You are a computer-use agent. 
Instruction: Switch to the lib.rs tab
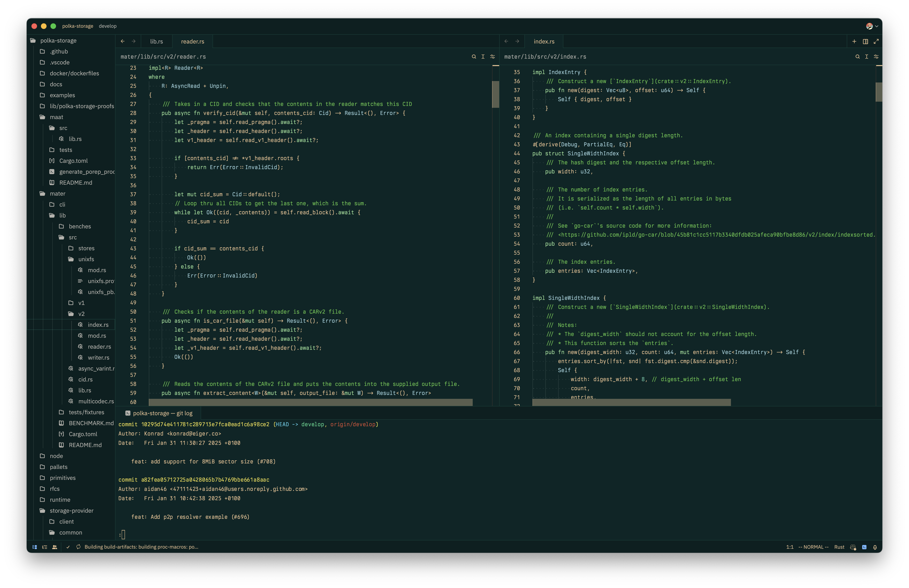(156, 41)
